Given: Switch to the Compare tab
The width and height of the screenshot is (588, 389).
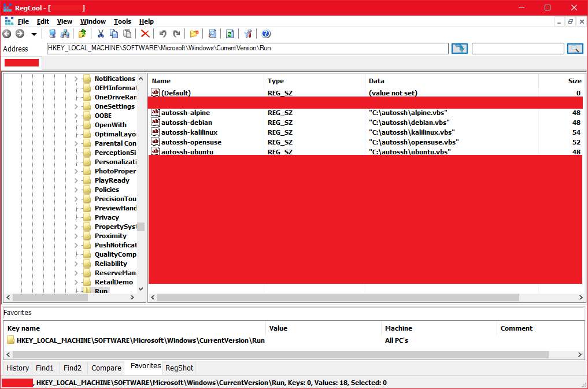Looking at the screenshot, I should 106,368.
